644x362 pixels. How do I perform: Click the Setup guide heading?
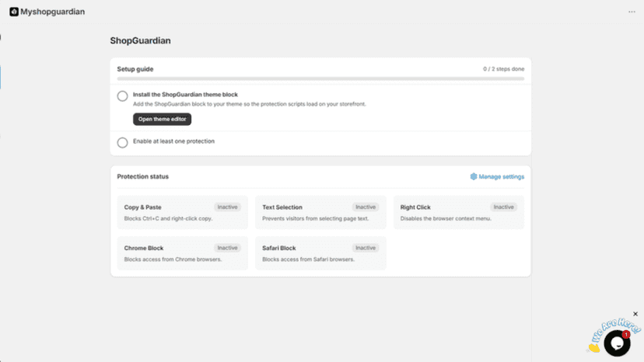point(135,69)
